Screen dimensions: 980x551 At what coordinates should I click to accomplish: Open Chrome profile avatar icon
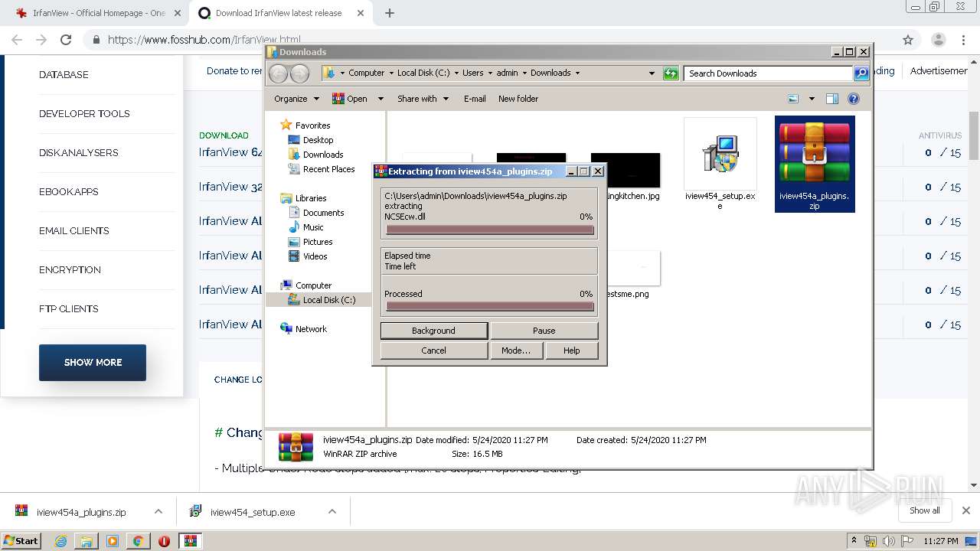(938, 40)
